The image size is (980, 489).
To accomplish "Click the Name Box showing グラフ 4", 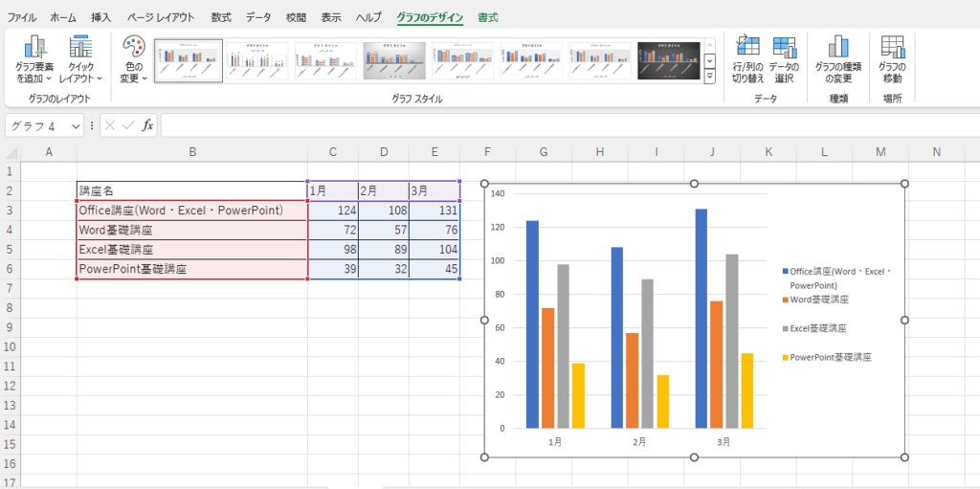I will pyautogui.click(x=37, y=125).
